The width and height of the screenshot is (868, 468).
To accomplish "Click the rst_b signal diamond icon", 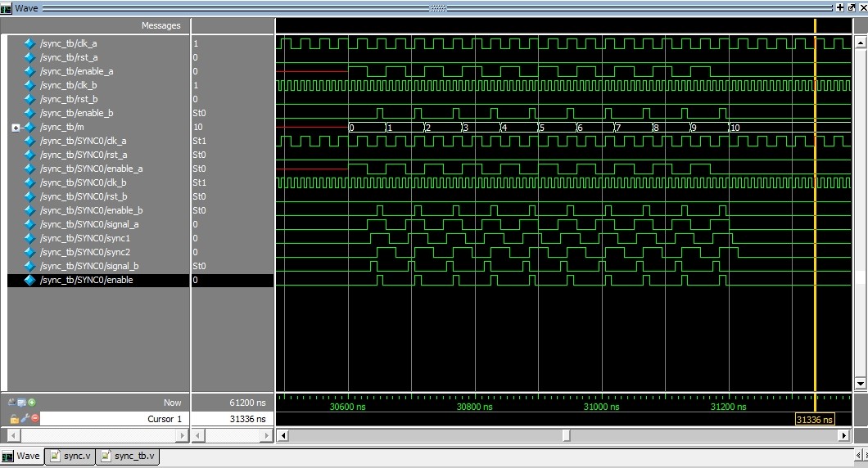I will (x=30, y=99).
